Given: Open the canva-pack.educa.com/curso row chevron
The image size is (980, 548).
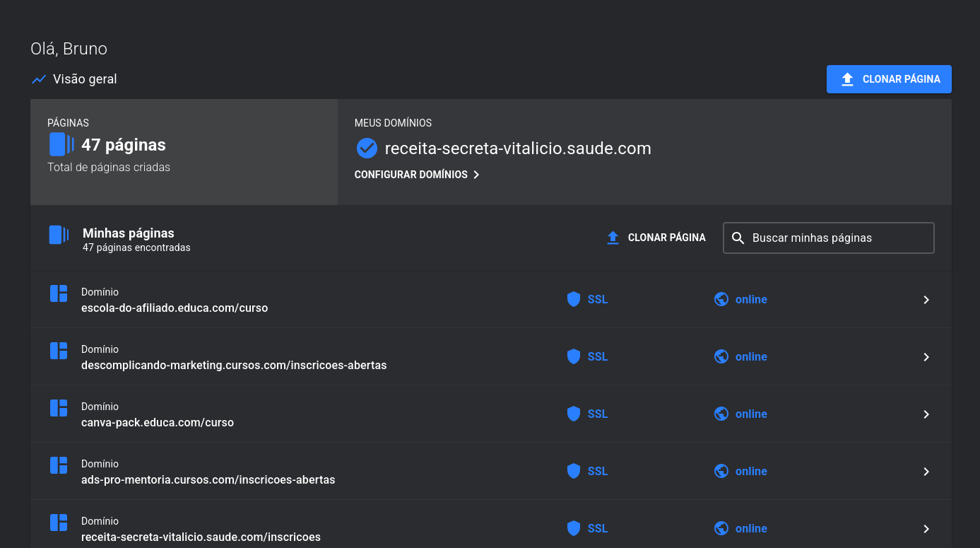Looking at the screenshot, I should (x=926, y=414).
